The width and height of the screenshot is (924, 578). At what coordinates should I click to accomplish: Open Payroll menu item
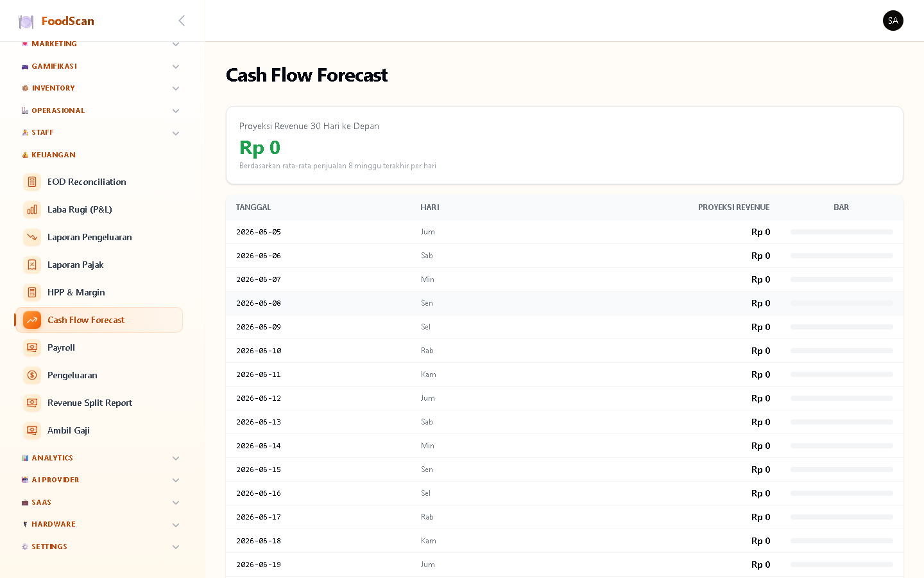(99, 347)
